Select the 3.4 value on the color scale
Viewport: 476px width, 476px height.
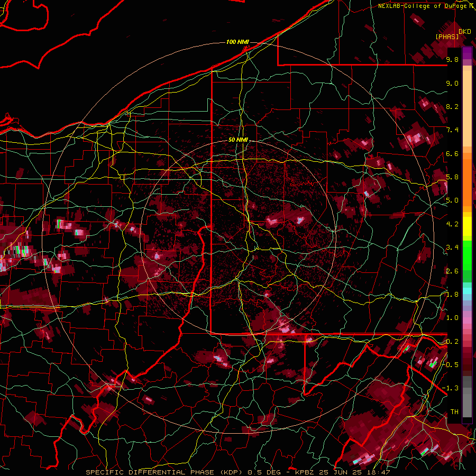coord(452,248)
